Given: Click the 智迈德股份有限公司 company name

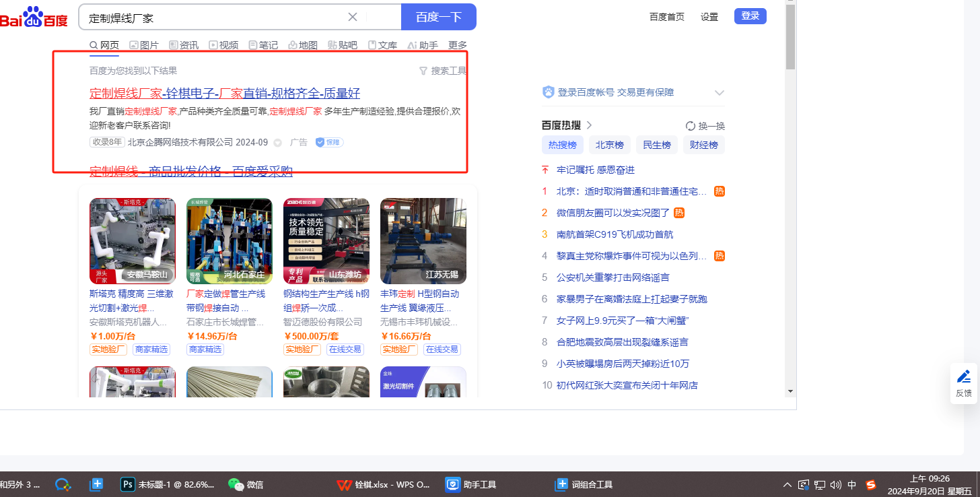Looking at the screenshot, I should 323,322.
